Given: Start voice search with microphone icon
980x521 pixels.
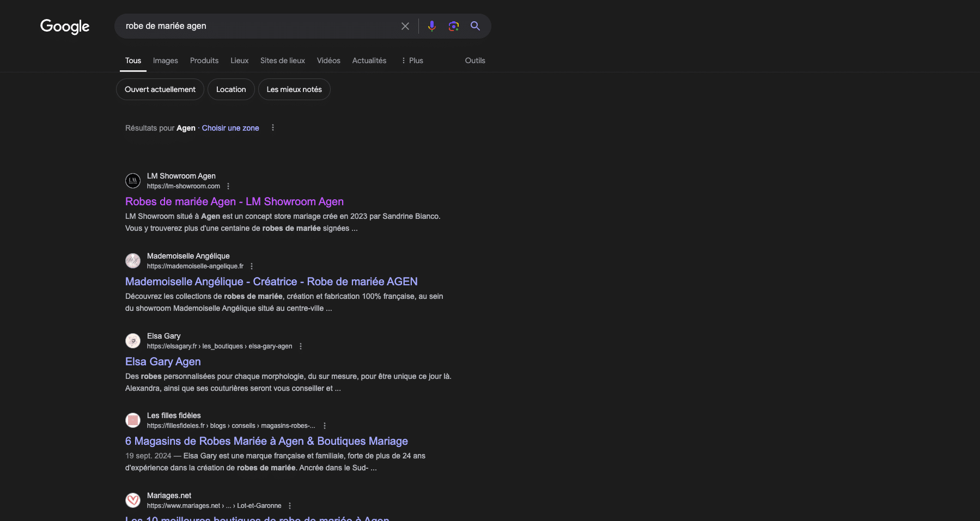Looking at the screenshot, I should point(431,26).
